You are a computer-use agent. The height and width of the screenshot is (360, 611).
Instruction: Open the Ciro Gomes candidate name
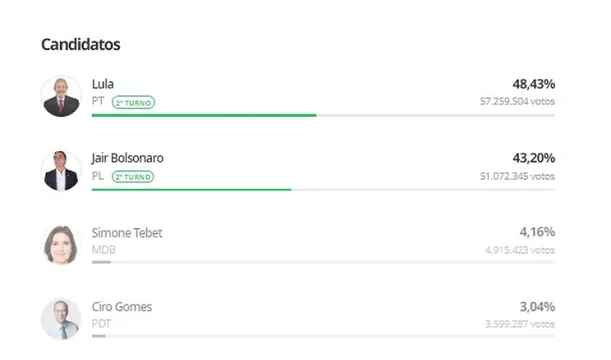tap(122, 307)
